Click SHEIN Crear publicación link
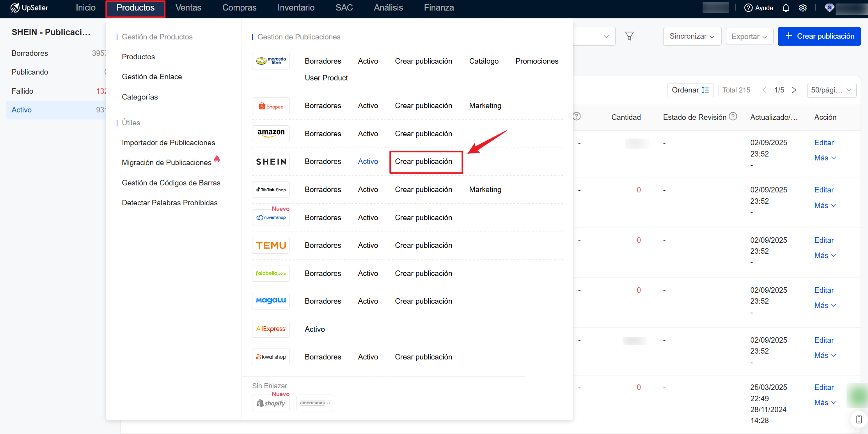Image resolution: width=868 pixels, height=434 pixels. coord(423,162)
